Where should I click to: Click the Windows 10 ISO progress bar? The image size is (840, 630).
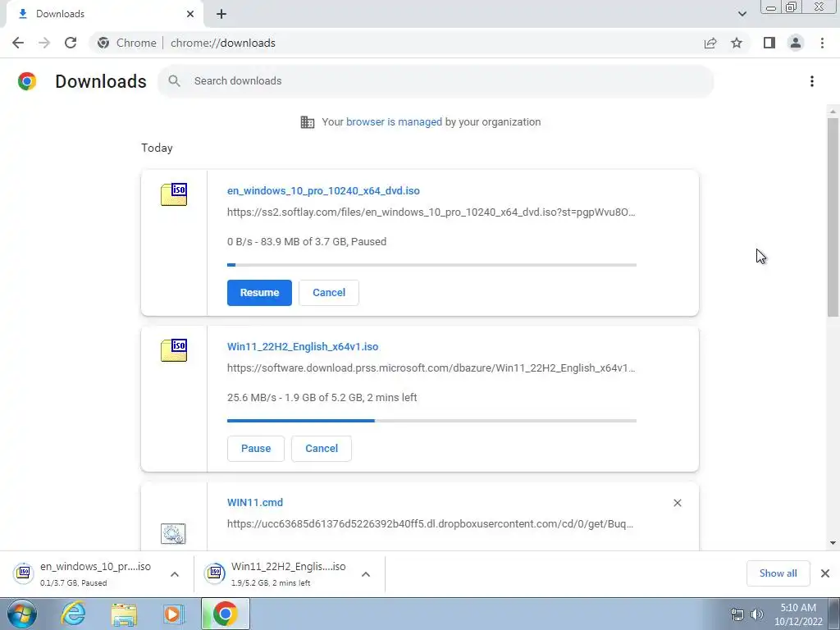pos(431,265)
